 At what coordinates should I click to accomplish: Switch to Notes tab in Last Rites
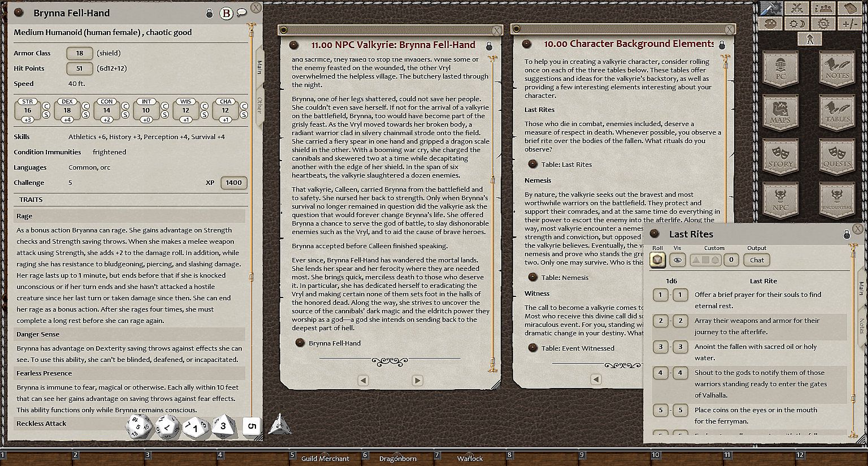(x=861, y=326)
